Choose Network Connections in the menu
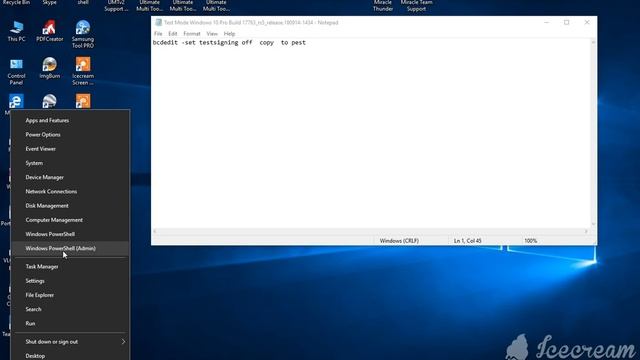 (70, 191)
